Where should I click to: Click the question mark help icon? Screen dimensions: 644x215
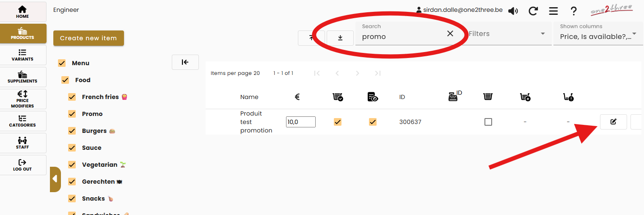pos(573,11)
